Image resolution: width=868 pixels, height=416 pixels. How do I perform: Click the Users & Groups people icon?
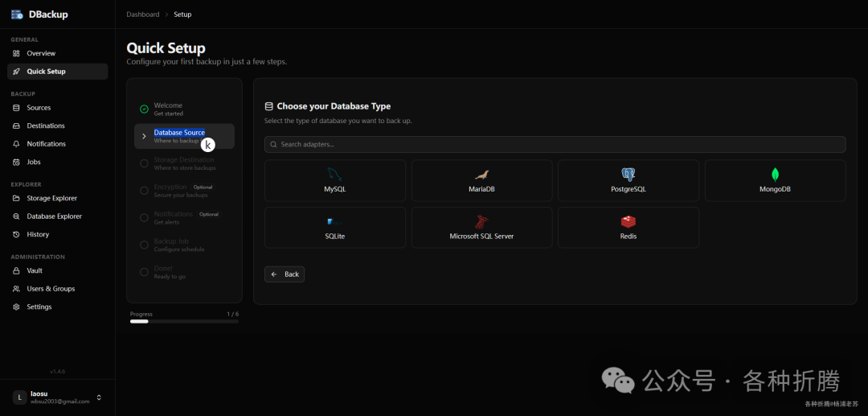(x=16, y=289)
